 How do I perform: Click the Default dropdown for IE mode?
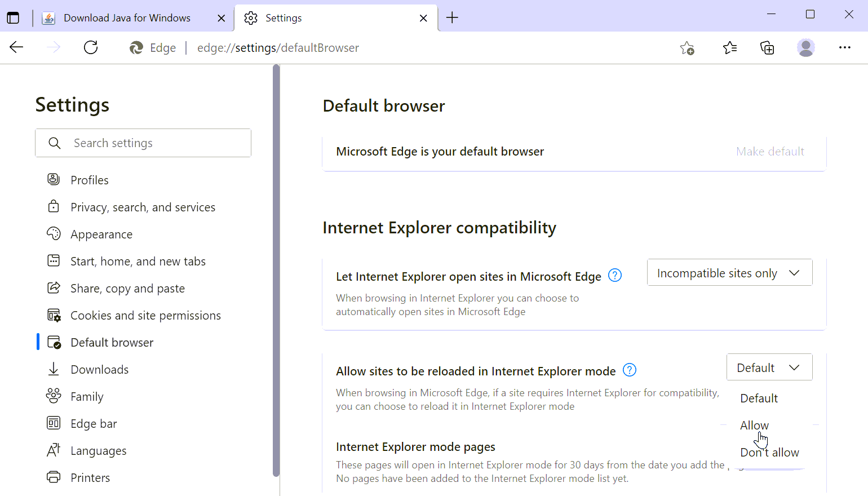tap(769, 367)
